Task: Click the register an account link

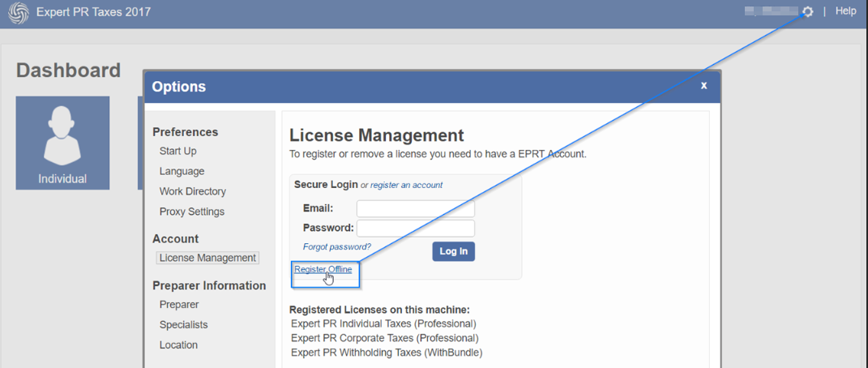Action: (x=406, y=186)
